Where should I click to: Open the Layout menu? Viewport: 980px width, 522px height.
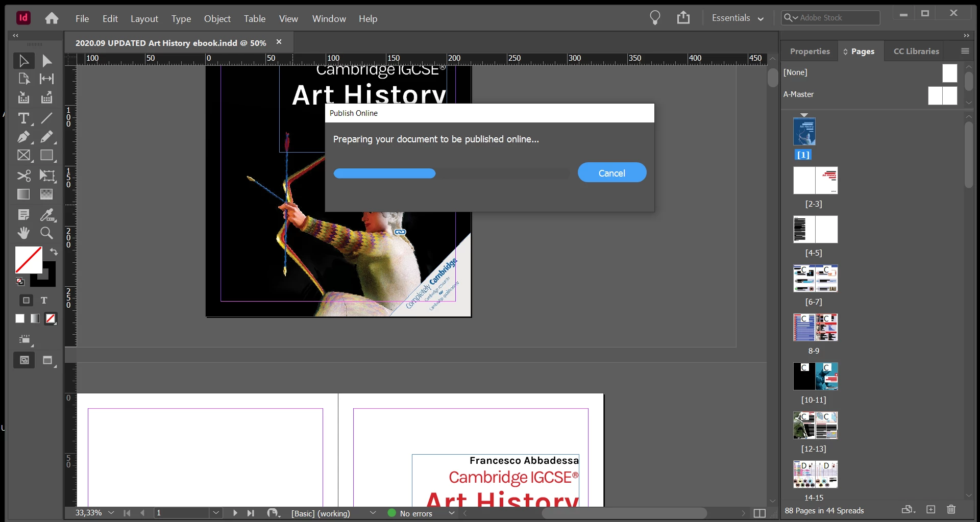pyautogui.click(x=144, y=18)
